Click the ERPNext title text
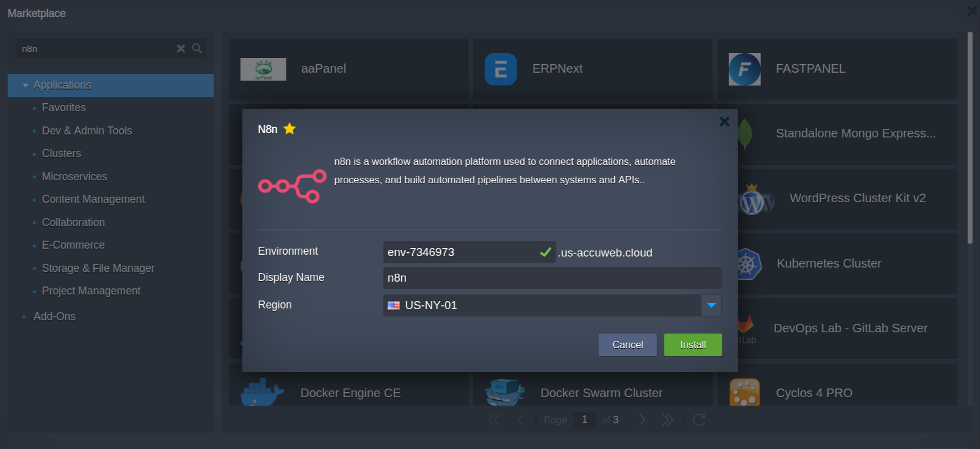 point(557,69)
